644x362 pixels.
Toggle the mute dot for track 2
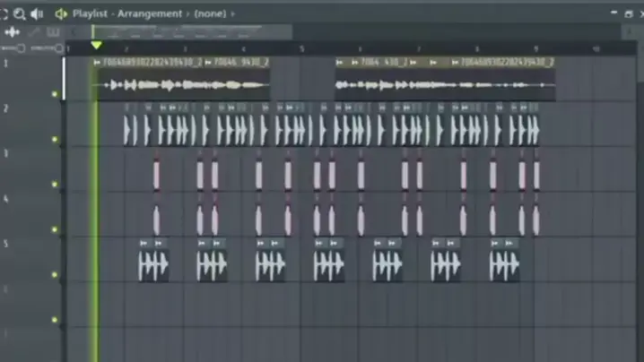(55, 139)
